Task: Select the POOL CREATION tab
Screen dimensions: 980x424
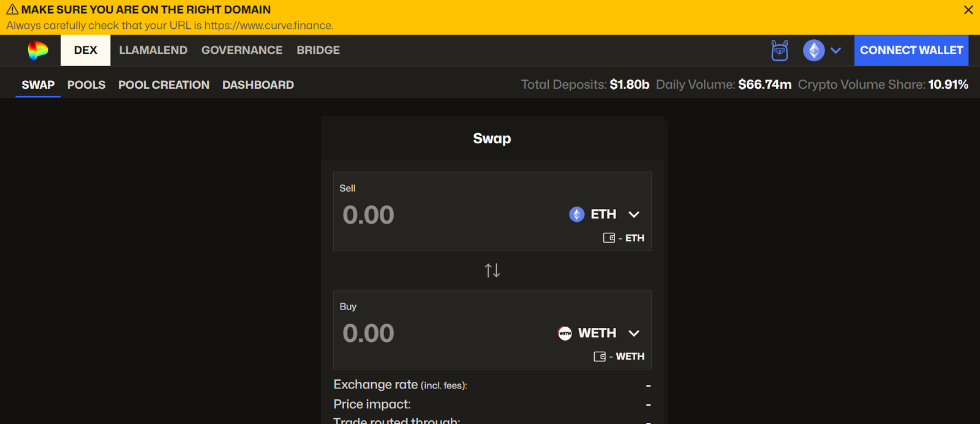Action: pos(164,85)
